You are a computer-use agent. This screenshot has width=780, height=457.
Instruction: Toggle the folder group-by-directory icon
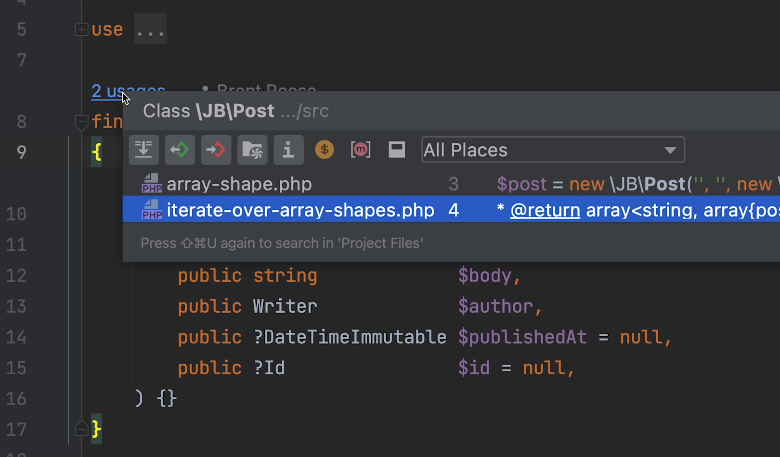pyautogui.click(x=252, y=150)
